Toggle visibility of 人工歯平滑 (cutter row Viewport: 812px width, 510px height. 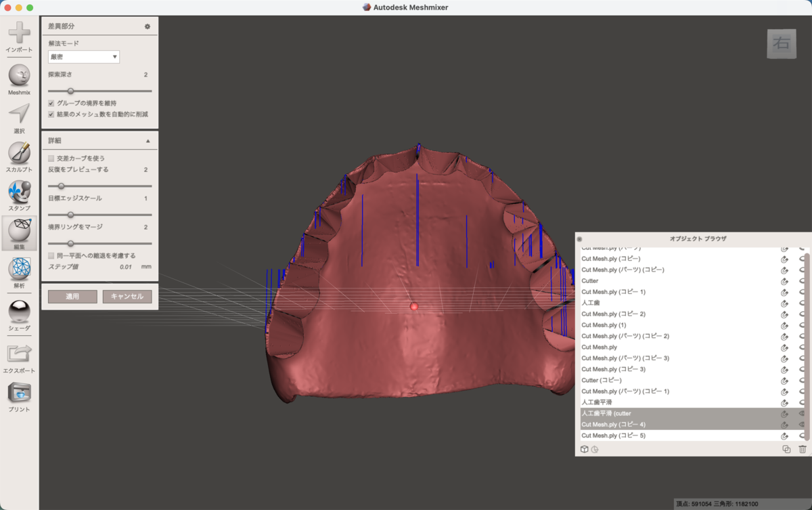[x=803, y=413]
